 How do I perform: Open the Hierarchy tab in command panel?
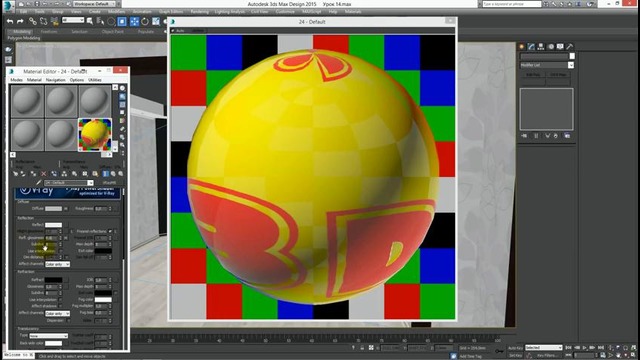click(x=541, y=47)
